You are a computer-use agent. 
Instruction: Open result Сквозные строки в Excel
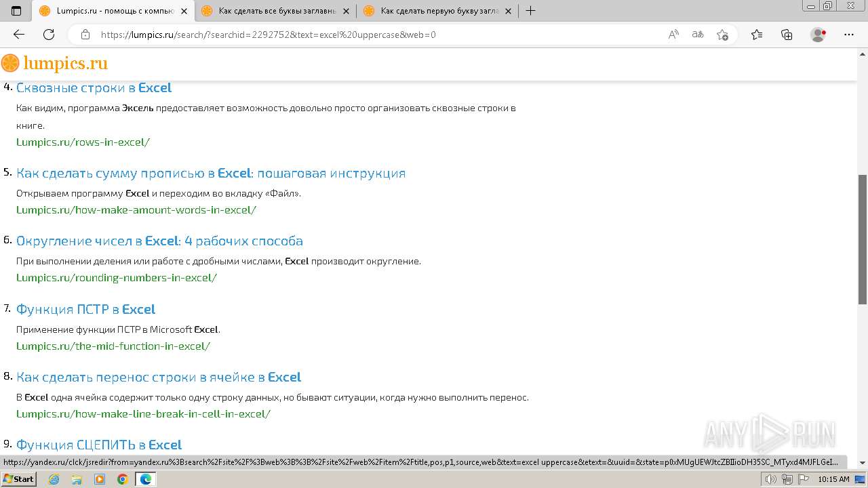point(94,87)
